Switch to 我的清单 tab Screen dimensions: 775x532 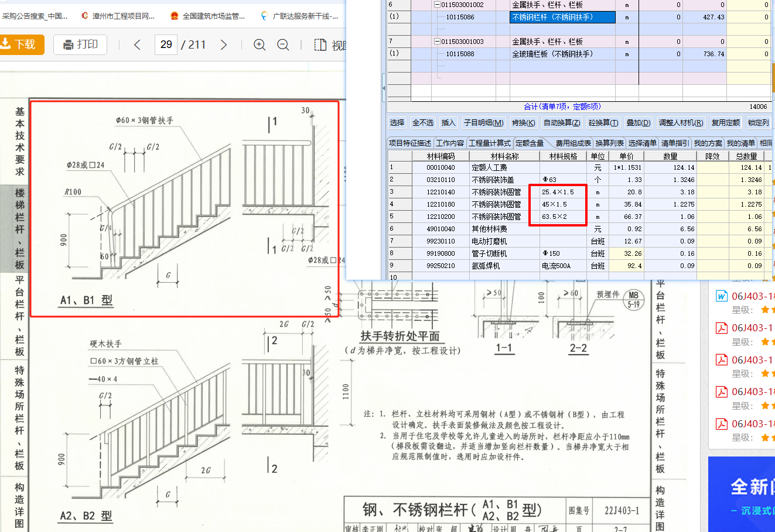coord(741,143)
